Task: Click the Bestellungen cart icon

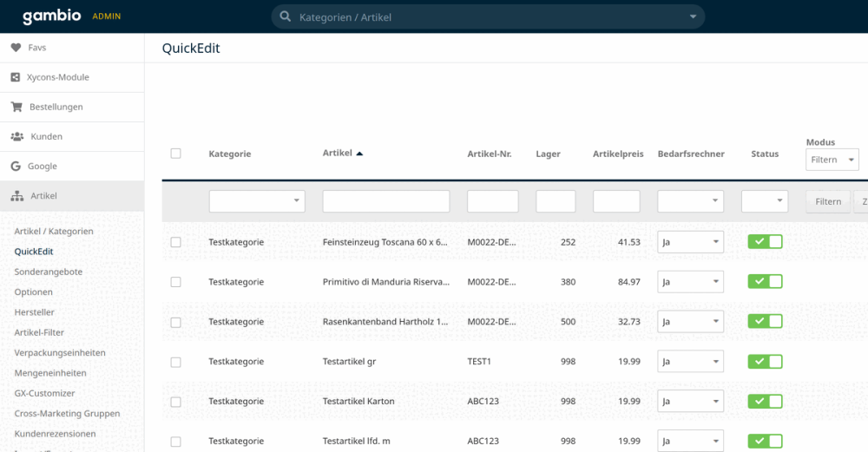Action: click(16, 107)
